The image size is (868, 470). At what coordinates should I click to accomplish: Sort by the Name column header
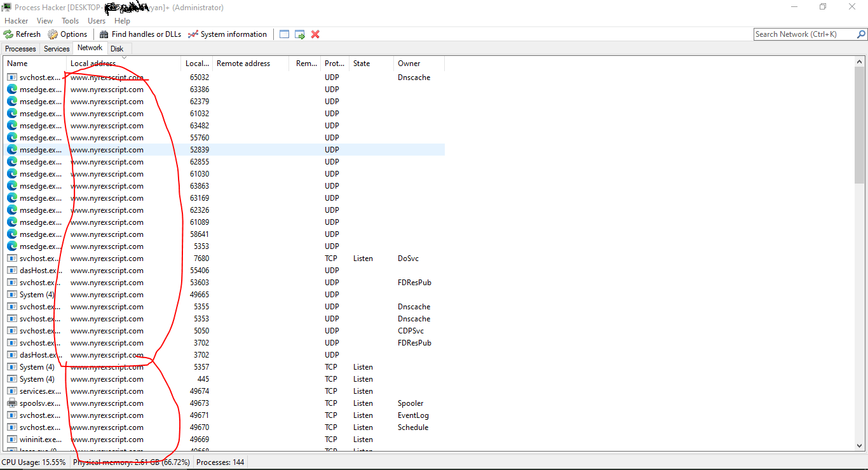coord(35,64)
